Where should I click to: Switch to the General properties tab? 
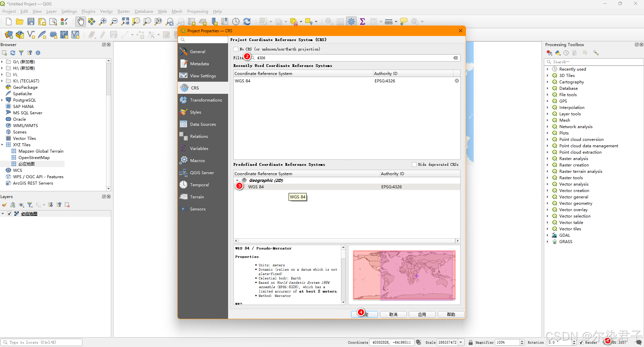click(x=203, y=52)
